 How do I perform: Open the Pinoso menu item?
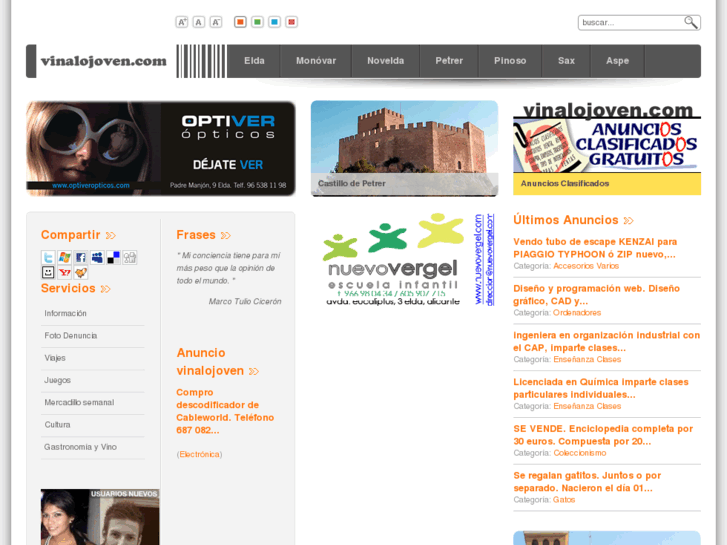(x=510, y=61)
